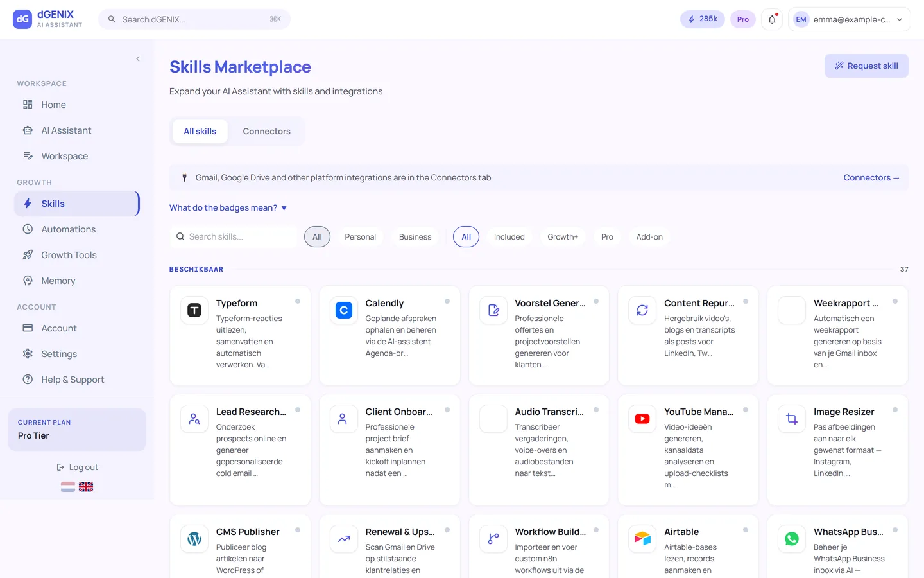924x578 pixels.
Task: Click the Voorstel Generator document icon
Action: (493, 310)
